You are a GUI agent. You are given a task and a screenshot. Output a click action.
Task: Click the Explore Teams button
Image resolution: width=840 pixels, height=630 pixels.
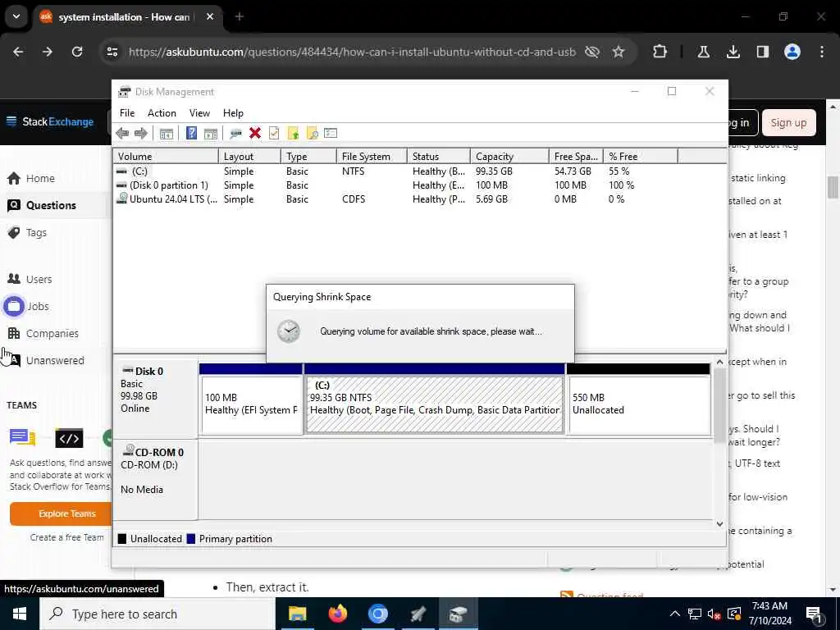point(61,514)
